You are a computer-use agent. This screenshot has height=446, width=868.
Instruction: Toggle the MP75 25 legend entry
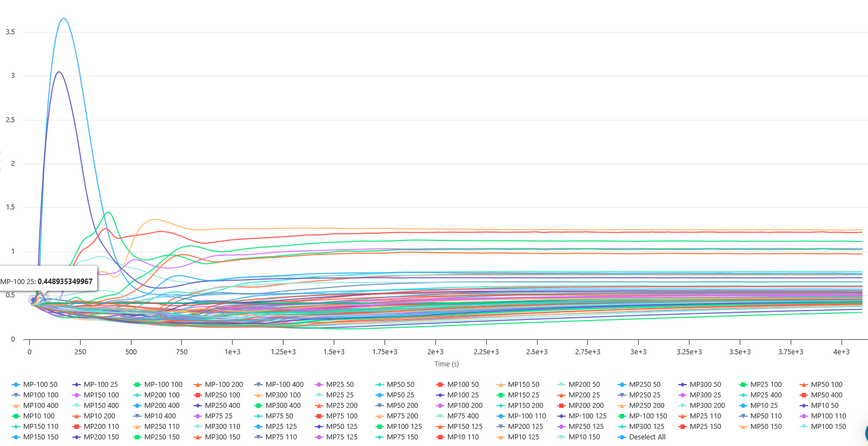pyautogui.click(x=218, y=416)
